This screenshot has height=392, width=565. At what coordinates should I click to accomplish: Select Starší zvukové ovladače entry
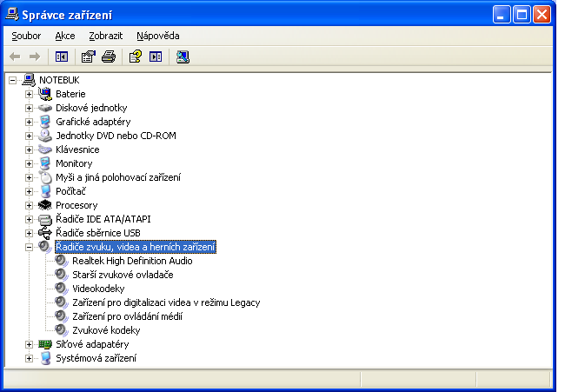pos(123,275)
